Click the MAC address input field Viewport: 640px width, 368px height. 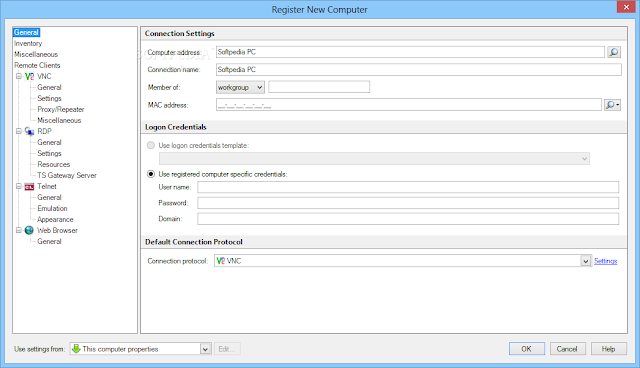coord(409,105)
